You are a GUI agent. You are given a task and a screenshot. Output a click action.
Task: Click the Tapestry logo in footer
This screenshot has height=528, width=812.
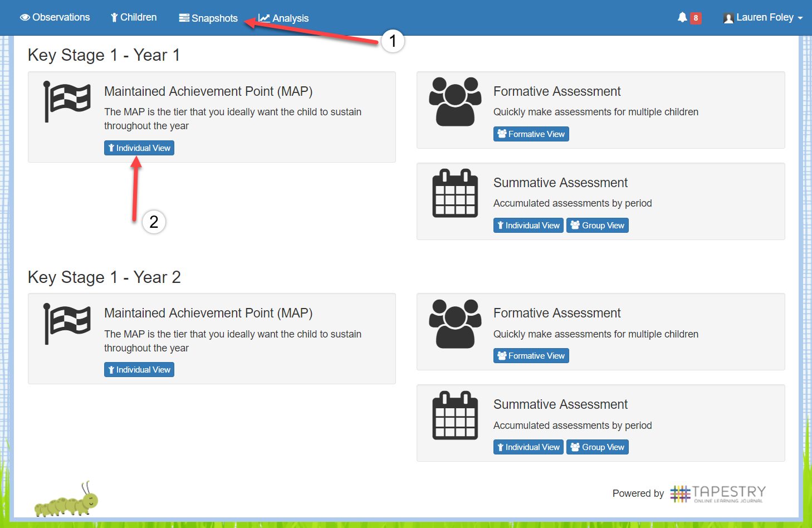[718, 493]
